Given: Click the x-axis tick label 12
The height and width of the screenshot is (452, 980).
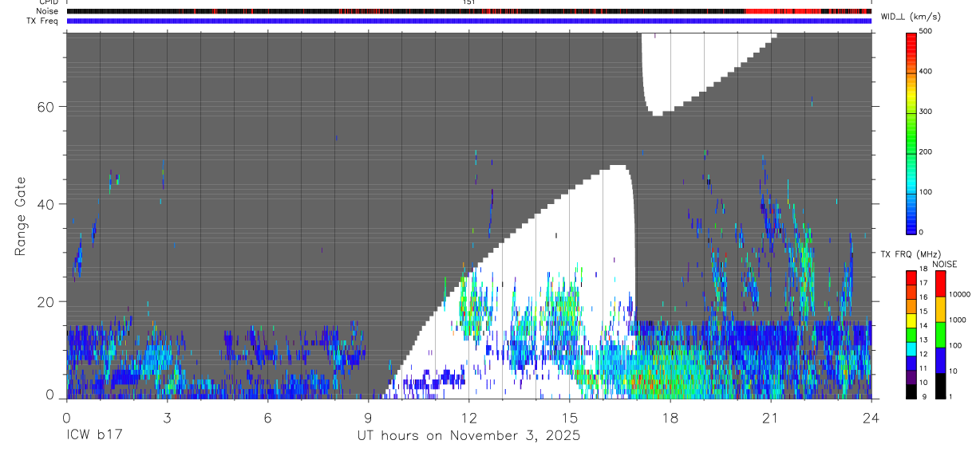Looking at the screenshot, I should coord(468,418).
